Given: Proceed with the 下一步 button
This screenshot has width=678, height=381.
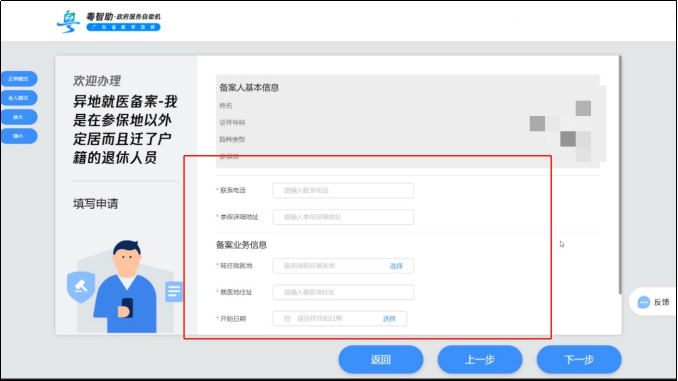Looking at the screenshot, I should point(579,359).
